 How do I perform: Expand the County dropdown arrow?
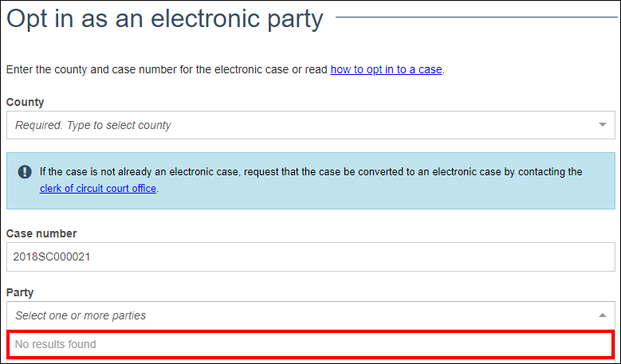click(602, 125)
